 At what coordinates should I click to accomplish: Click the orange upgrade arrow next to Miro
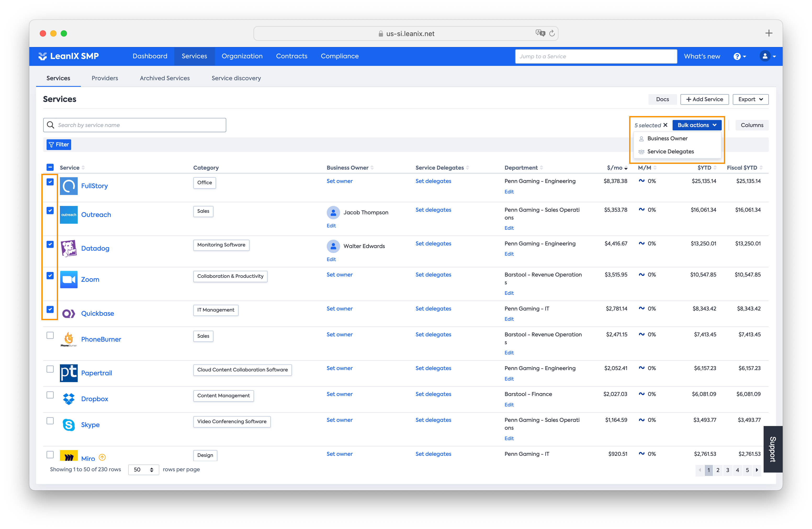[102, 457]
